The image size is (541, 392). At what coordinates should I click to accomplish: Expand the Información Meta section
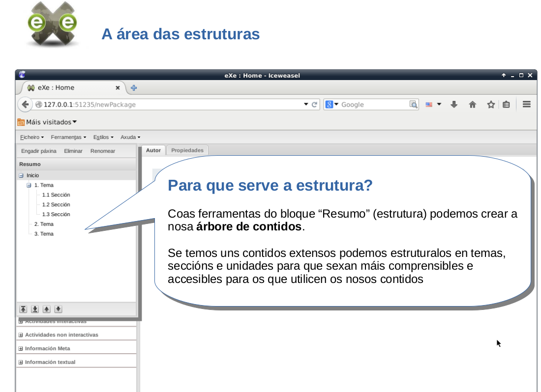click(21, 349)
